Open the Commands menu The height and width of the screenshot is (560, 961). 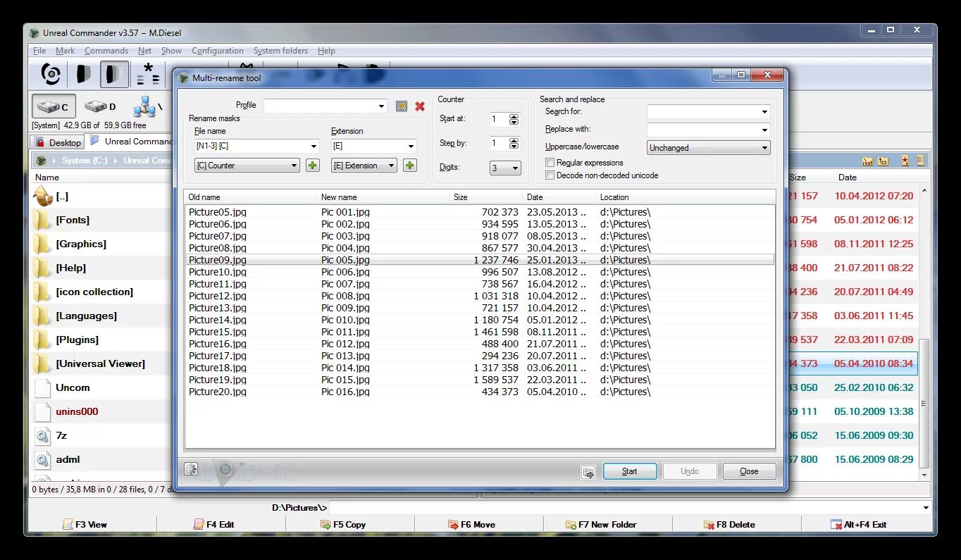[x=106, y=51]
